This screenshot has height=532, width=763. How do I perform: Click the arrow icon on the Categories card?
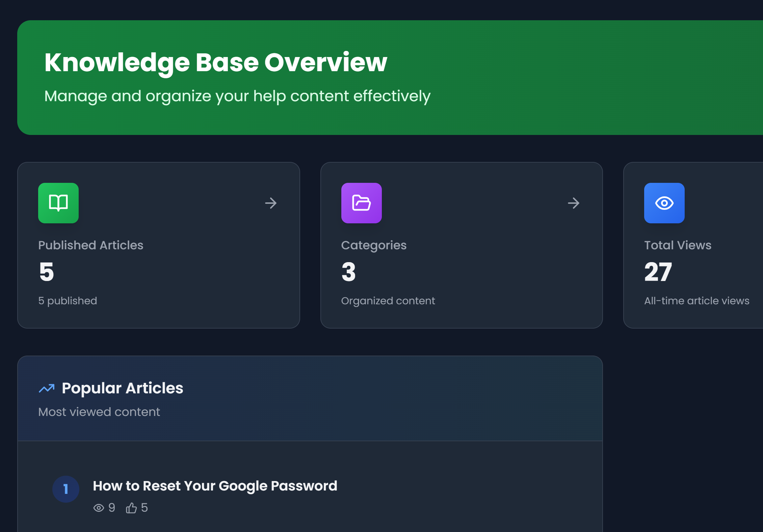[x=574, y=203]
